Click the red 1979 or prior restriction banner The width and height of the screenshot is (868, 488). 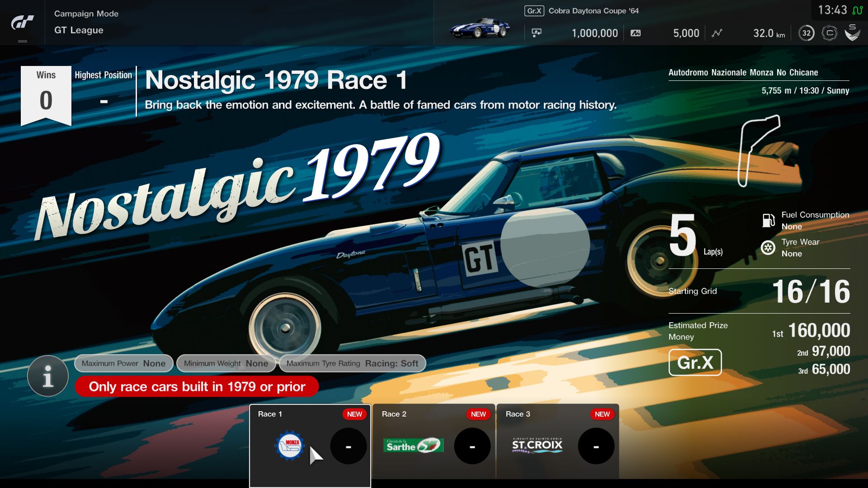click(x=197, y=387)
